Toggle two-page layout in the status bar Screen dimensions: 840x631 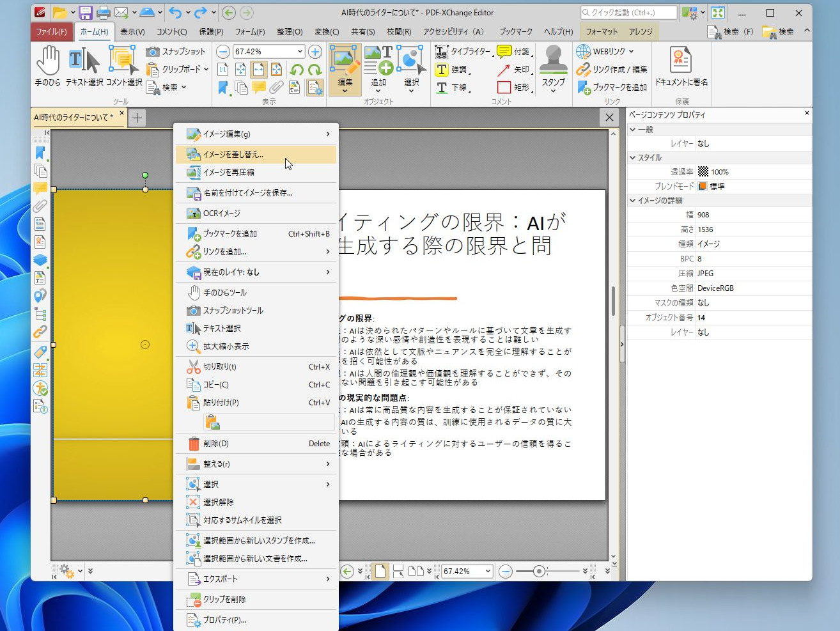click(415, 571)
